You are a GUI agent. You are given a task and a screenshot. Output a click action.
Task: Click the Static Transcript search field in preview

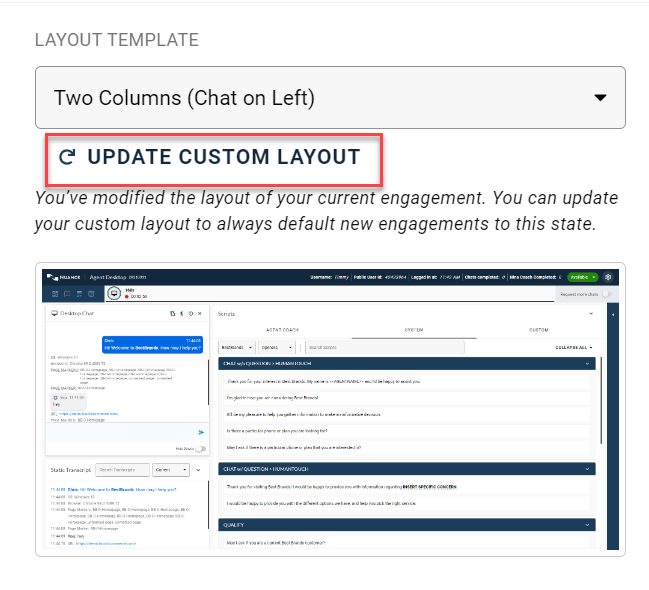coord(123,470)
